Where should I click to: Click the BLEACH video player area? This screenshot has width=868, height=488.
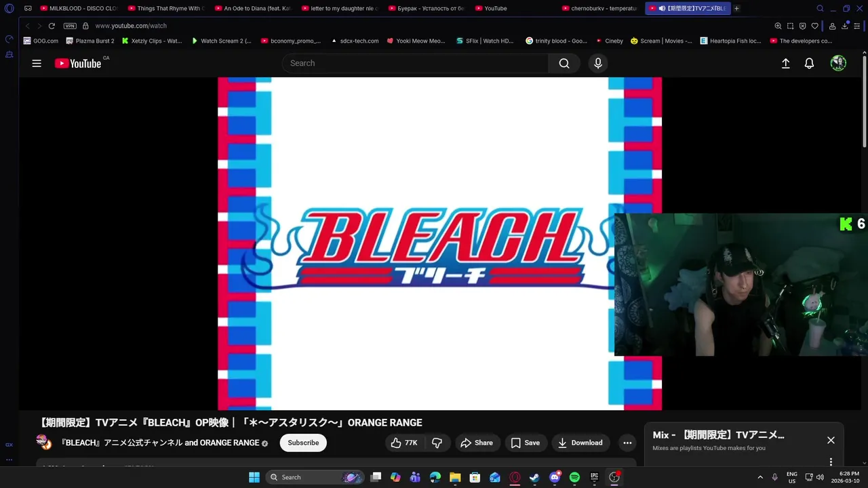pos(439,243)
